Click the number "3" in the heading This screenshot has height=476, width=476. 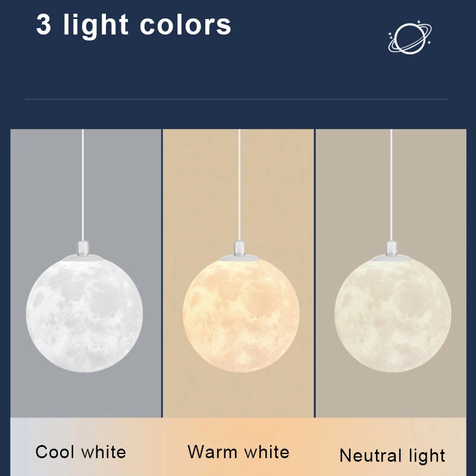point(43,25)
